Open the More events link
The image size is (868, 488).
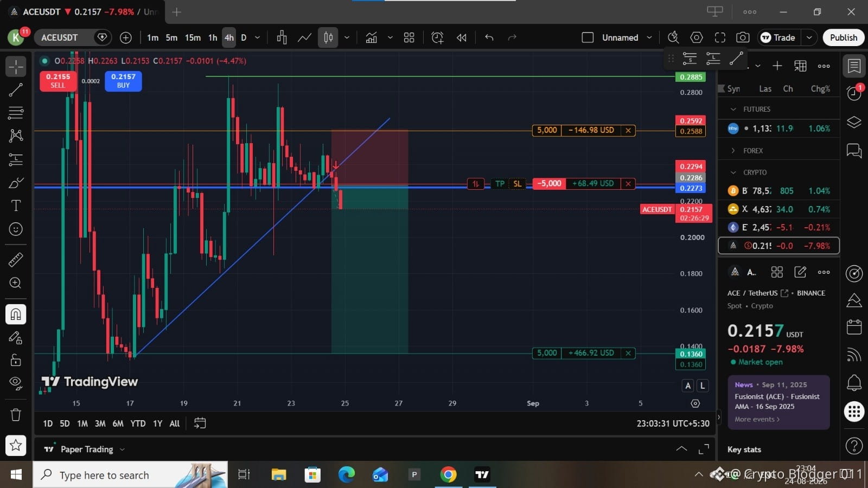tap(757, 419)
